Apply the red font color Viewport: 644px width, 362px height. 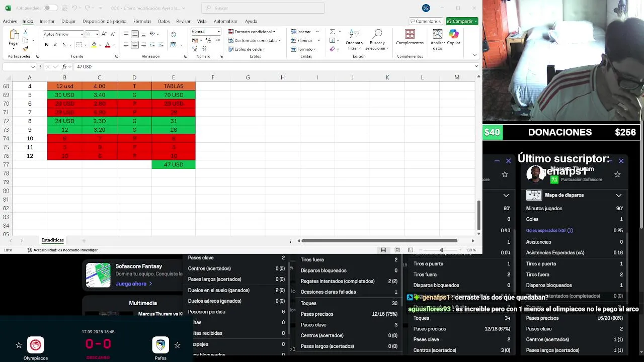coord(107,45)
